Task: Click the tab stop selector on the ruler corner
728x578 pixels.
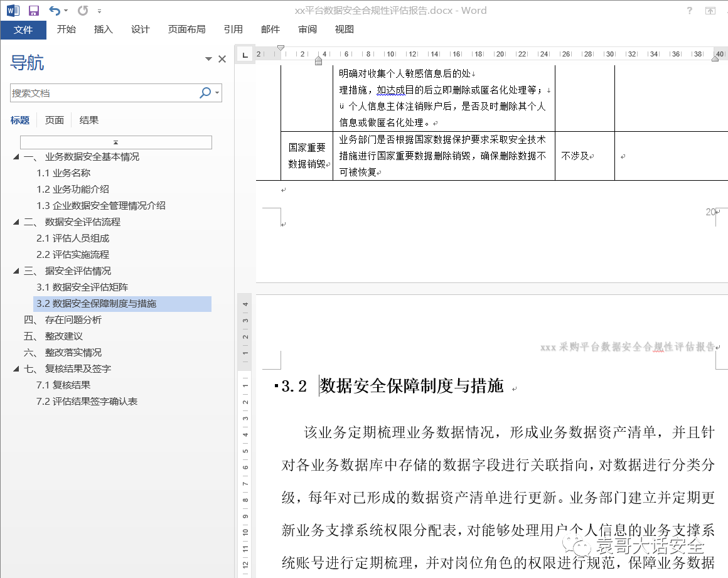Action: pos(244,55)
